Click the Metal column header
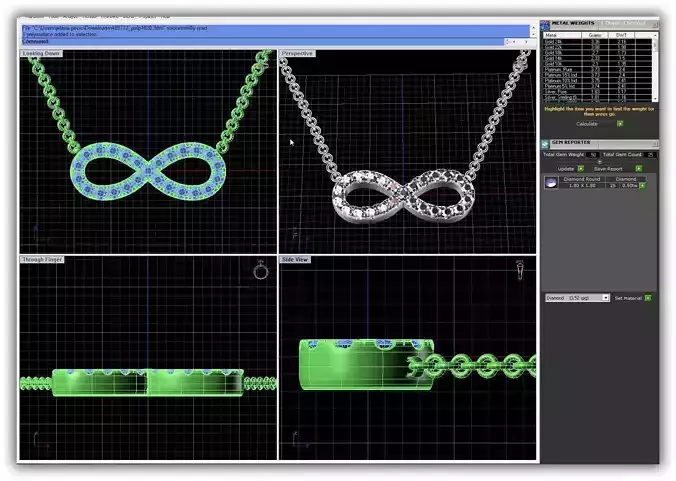 point(562,35)
